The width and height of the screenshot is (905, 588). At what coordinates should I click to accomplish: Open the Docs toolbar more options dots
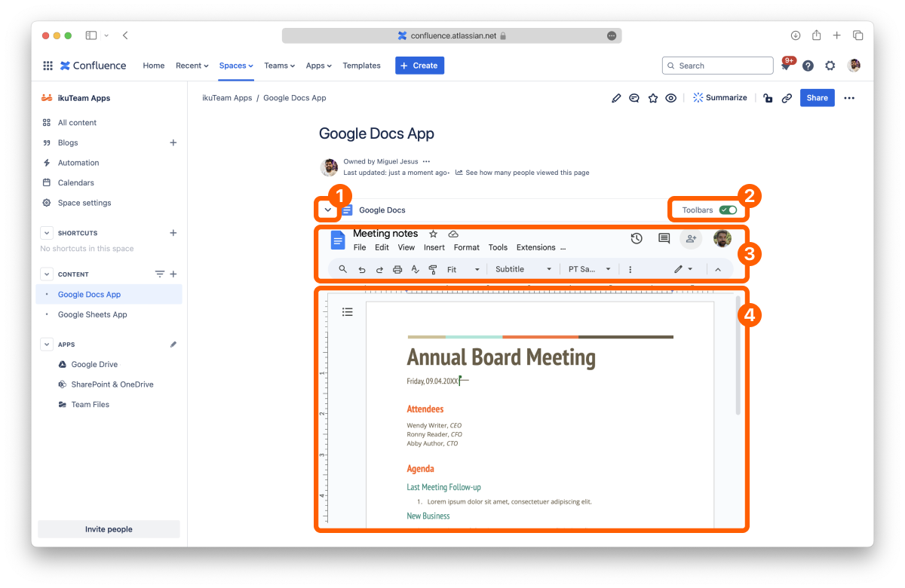(x=630, y=269)
